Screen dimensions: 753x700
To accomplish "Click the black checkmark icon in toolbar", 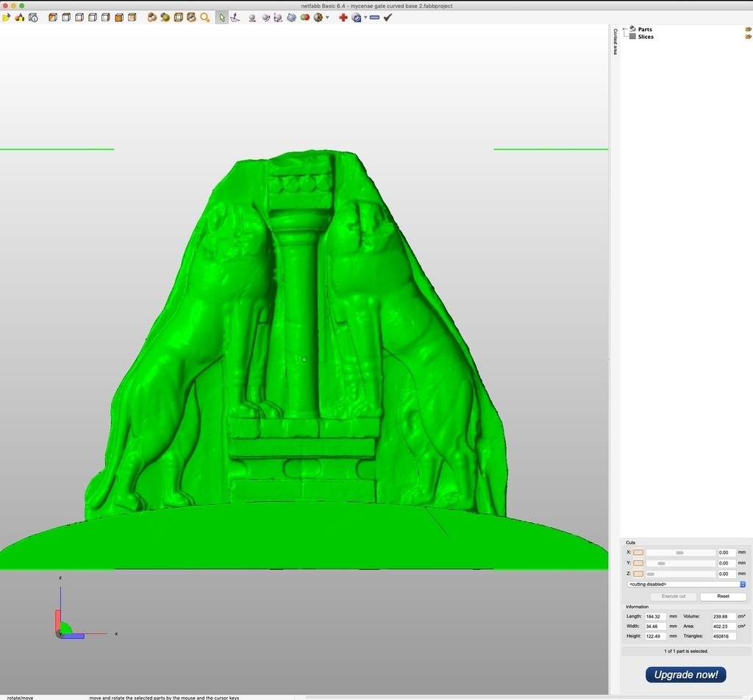I will (x=388, y=18).
